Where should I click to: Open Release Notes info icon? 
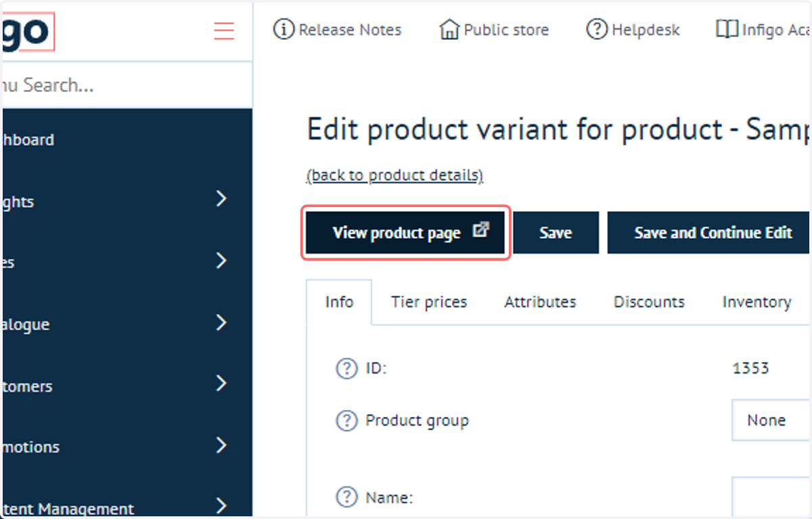[x=284, y=29]
